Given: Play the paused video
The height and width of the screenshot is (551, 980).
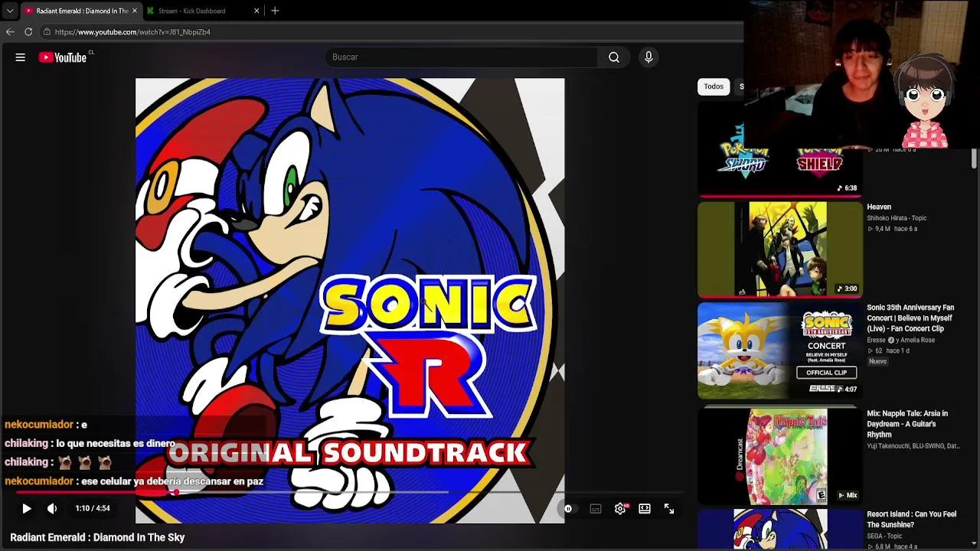Looking at the screenshot, I should tap(27, 508).
